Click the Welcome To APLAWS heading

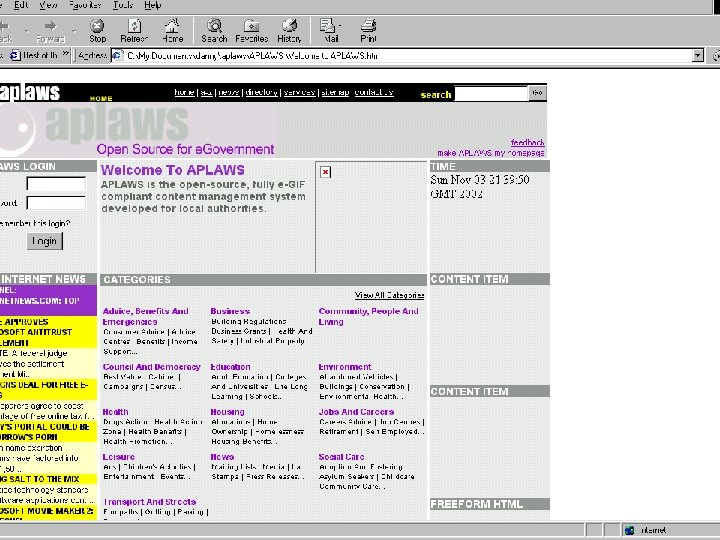pyautogui.click(x=173, y=170)
